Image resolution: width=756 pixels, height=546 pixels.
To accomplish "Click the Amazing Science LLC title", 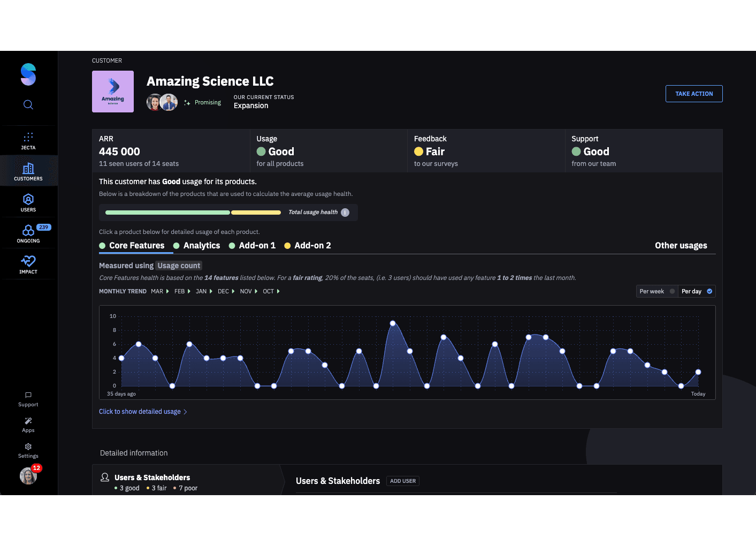I will [210, 81].
